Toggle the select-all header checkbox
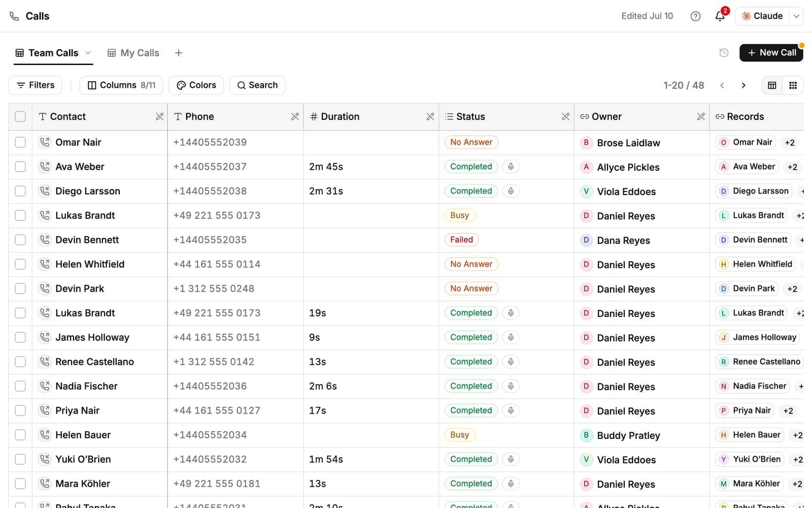812x508 pixels. pos(20,117)
